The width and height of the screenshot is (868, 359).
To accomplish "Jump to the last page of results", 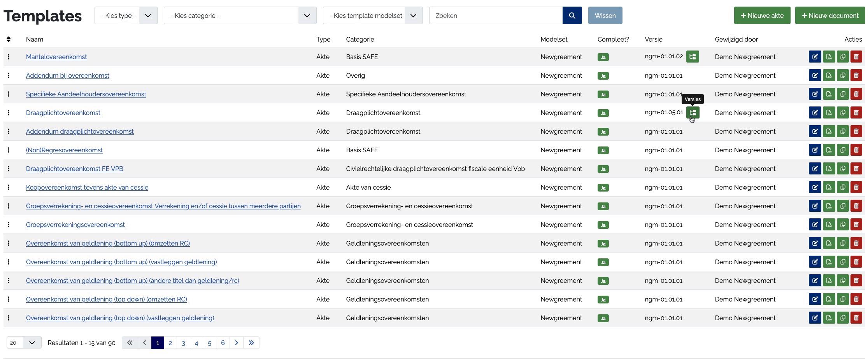I will tap(251, 343).
